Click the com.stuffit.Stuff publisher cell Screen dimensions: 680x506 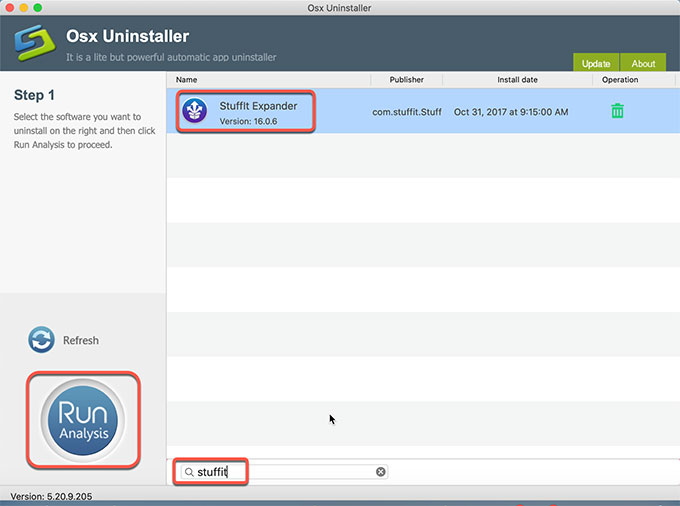point(407,112)
